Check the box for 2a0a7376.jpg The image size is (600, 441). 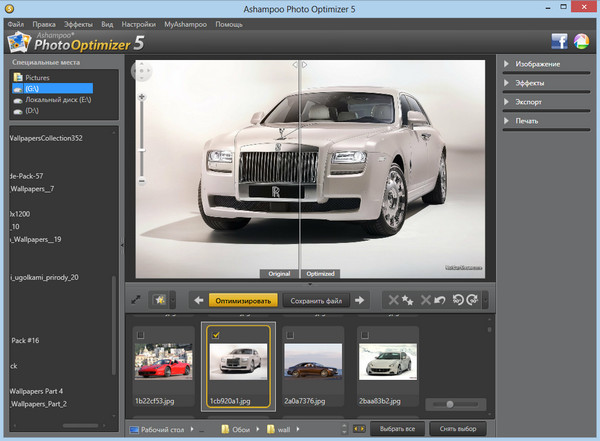[290, 335]
